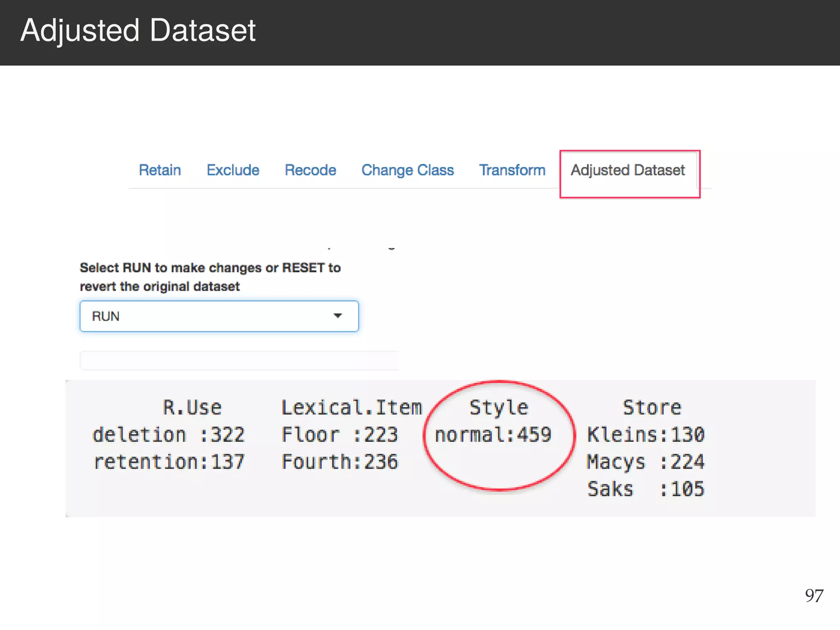Click the slide title 'Adjusted Dataset'

tap(138, 31)
